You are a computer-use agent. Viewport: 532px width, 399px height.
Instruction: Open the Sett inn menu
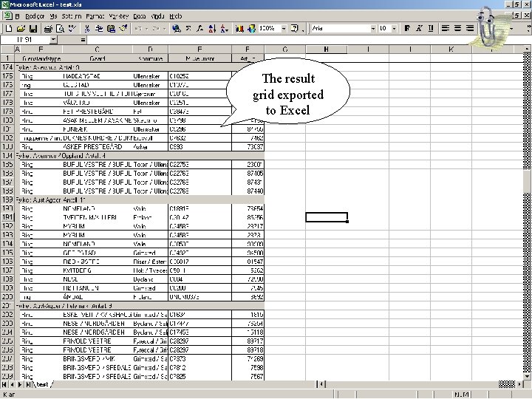pos(71,16)
